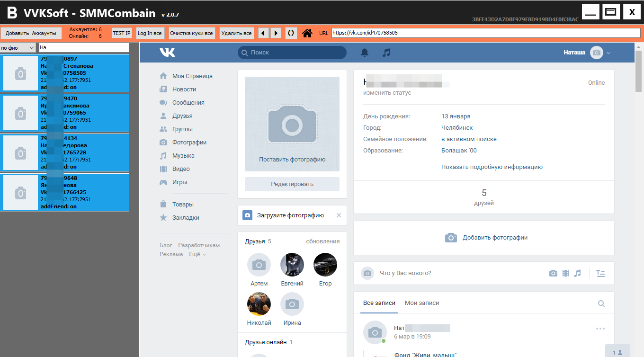This screenshot has width=644, height=357.
Task: Open the Реклама footer link
Action: [x=171, y=254]
